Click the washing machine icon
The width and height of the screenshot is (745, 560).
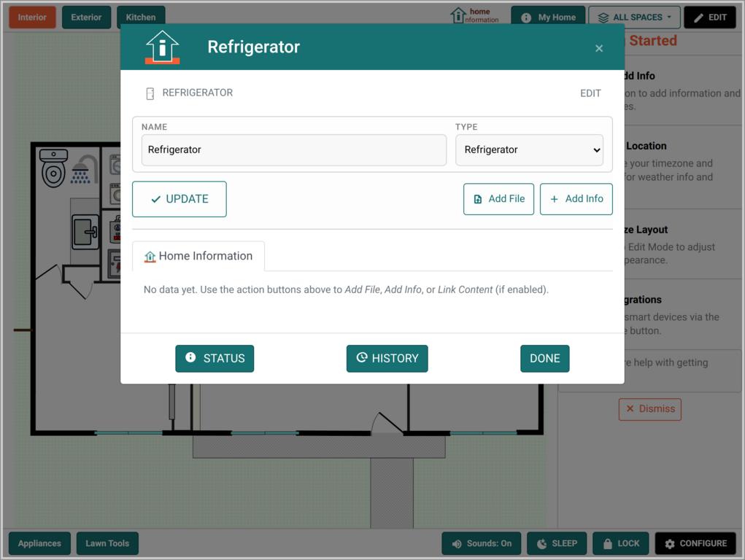click(x=115, y=166)
